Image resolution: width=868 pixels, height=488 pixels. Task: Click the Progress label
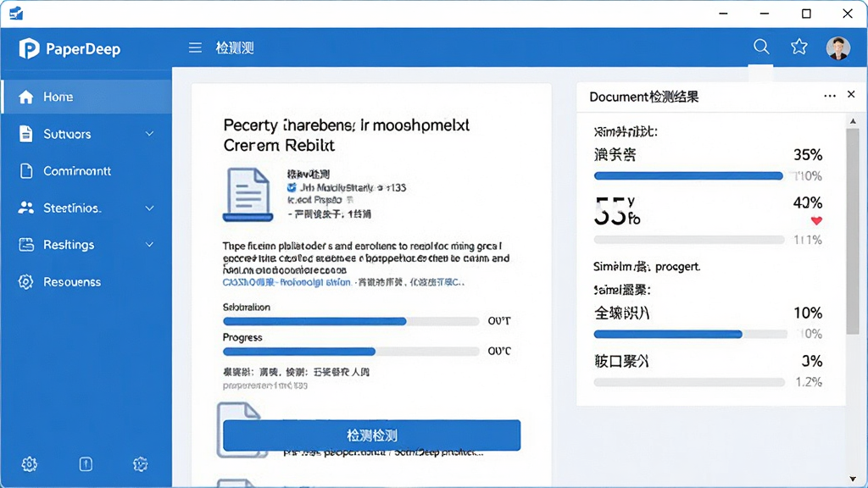click(242, 337)
